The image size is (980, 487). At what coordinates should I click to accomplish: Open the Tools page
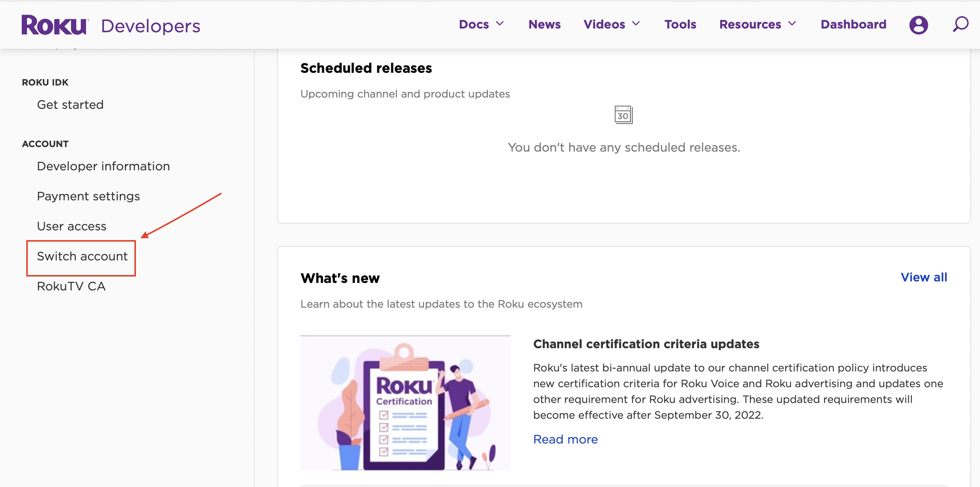click(680, 24)
